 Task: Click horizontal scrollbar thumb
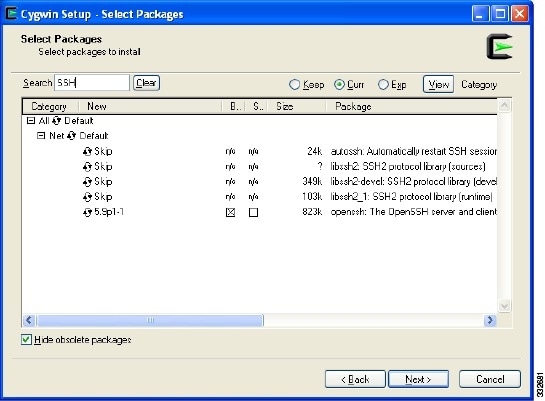150,320
